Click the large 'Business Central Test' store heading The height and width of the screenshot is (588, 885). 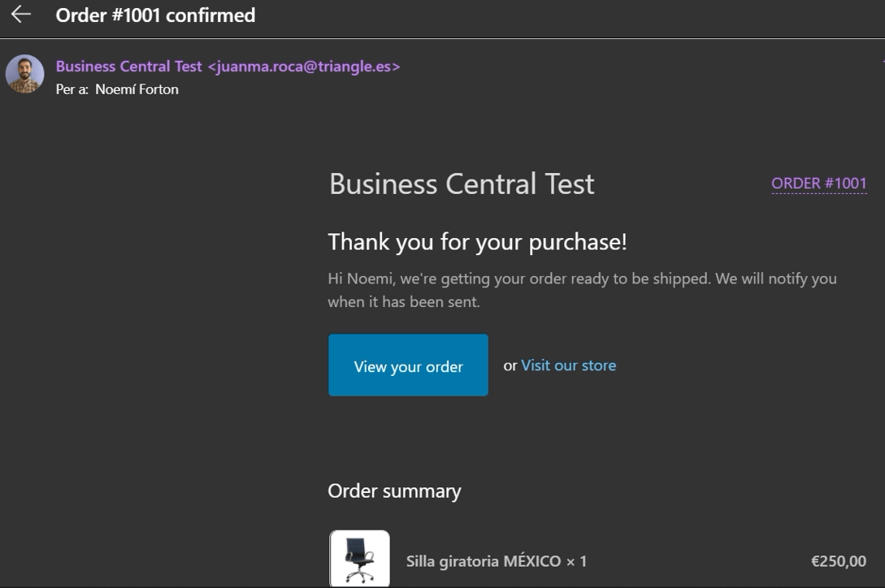(x=461, y=184)
